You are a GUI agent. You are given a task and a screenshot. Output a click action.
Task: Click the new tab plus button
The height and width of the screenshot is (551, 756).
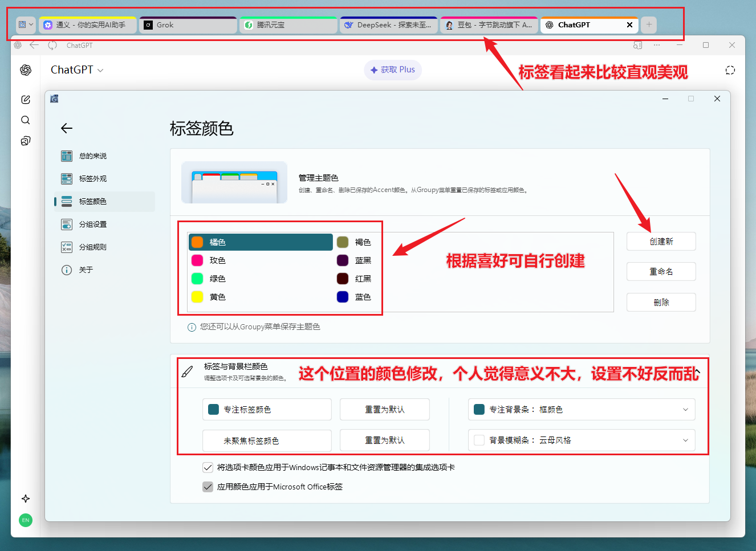click(649, 25)
